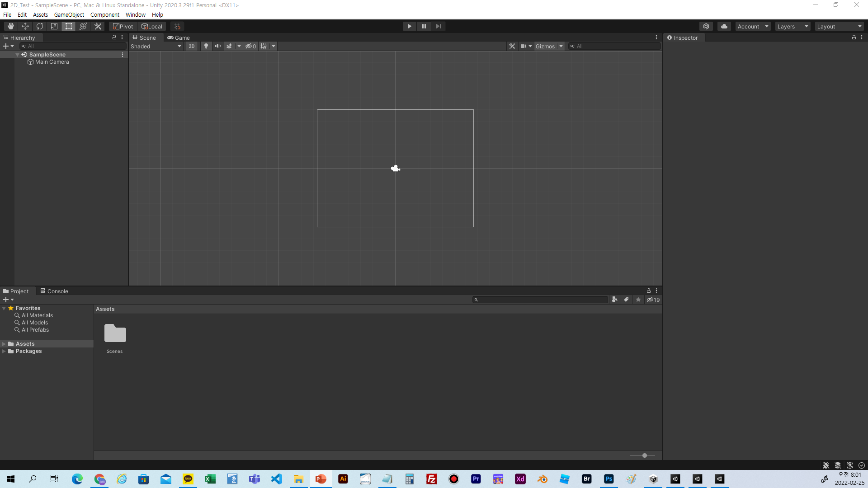Screen dimensions: 868x488
Task: Click the Favorites star save-search icon
Action: tap(638, 300)
